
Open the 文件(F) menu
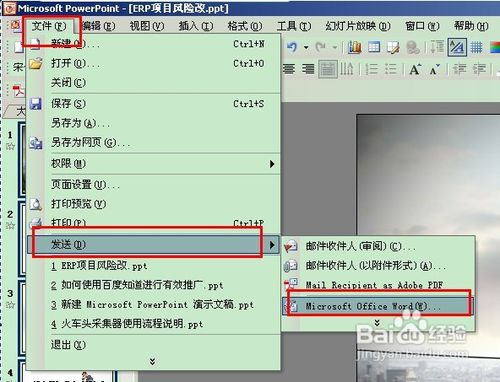49,26
